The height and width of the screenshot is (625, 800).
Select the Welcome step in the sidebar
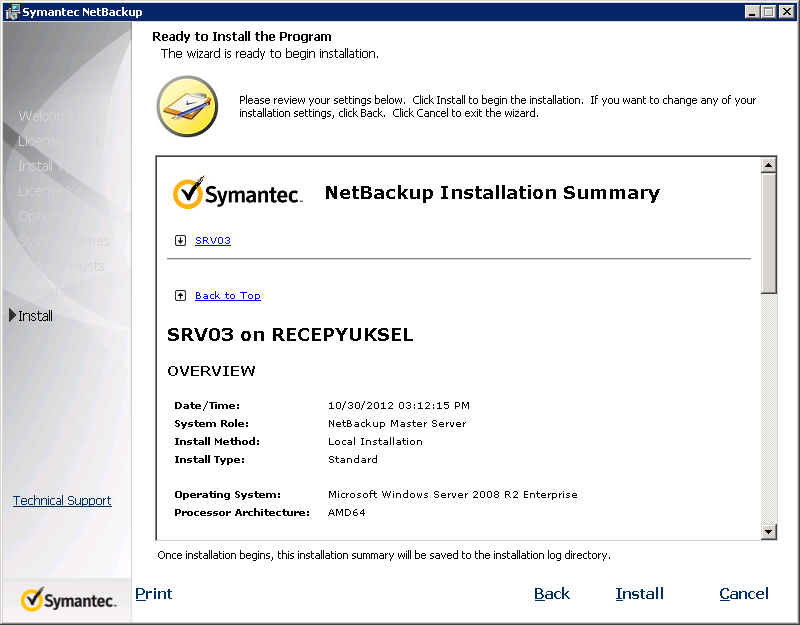(46, 116)
